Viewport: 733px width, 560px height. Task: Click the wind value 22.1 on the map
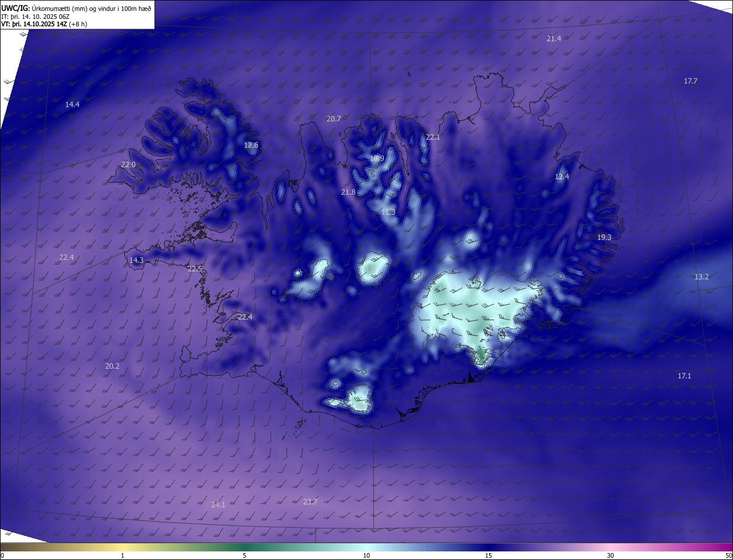pos(433,137)
